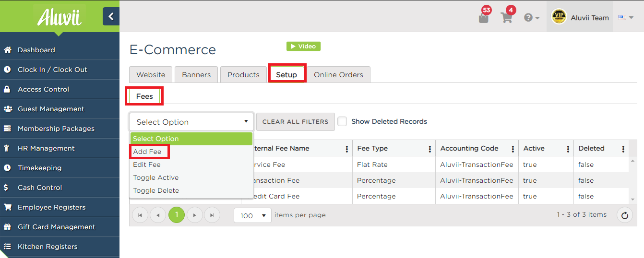Select the Fees sub-tab
The height and width of the screenshot is (258, 644).
pyautogui.click(x=144, y=96)
